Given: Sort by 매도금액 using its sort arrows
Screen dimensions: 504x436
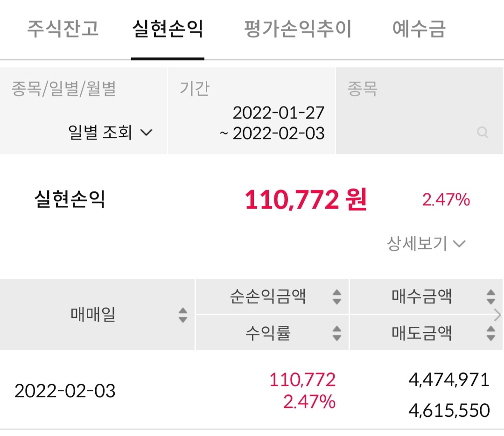Looking at the screenshot, I should pos(491,333).
